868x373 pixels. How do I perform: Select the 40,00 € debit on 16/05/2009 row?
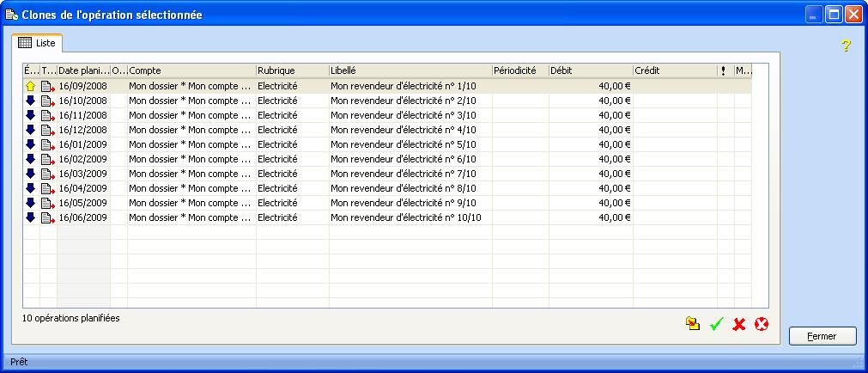pos(615,203)
